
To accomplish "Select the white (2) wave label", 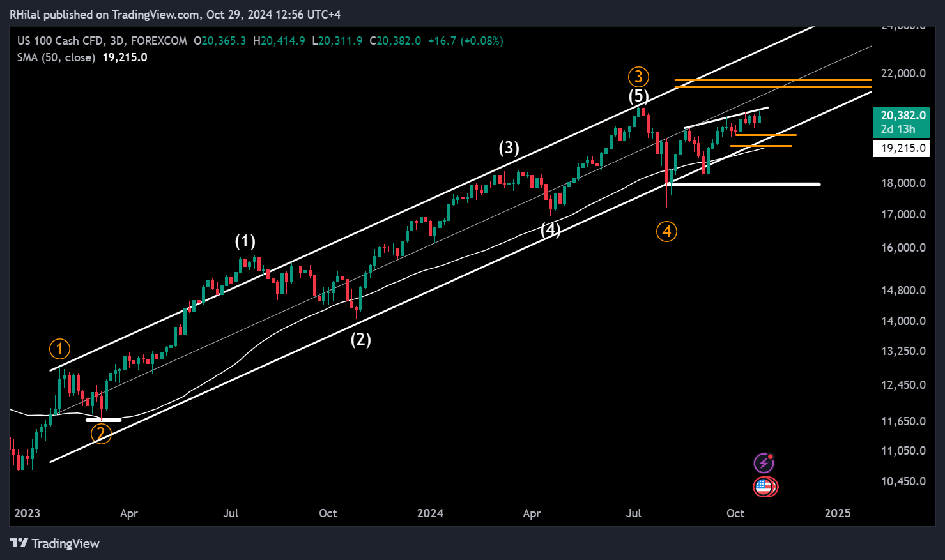I will pyautogui.click(x=360, y=339).
